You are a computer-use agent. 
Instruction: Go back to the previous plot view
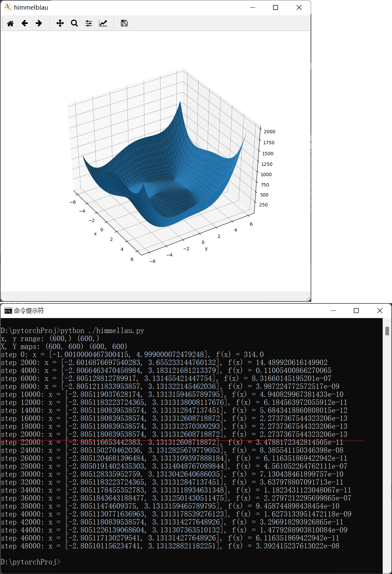coord(25,23)
